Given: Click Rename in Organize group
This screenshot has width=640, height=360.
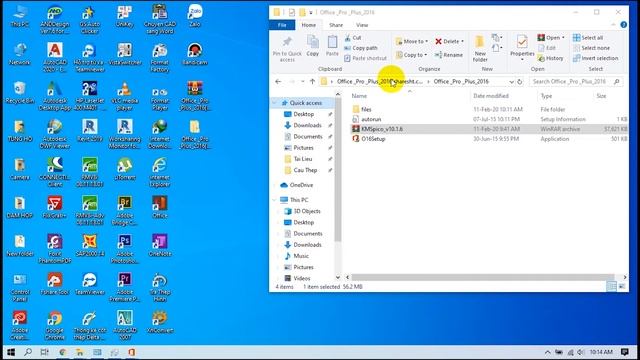Looking at the screenshot, I should point(449,55).
